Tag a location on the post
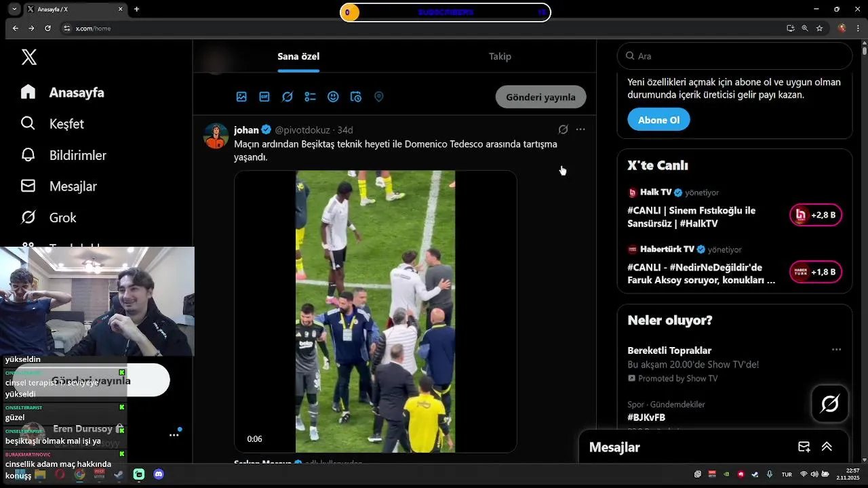The width and height of the screenshot is (868, 488). [379, 97]
